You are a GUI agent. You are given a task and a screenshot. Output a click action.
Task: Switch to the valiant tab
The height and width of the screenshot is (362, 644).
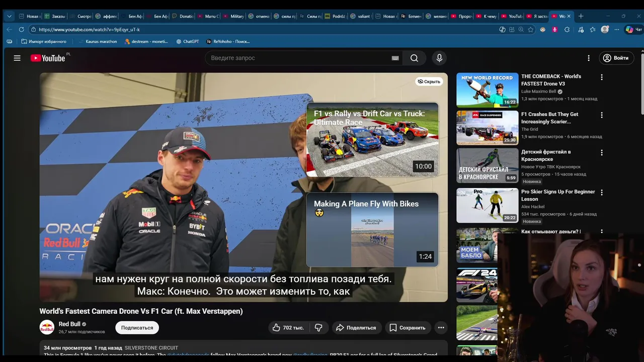tap(360, 16)
